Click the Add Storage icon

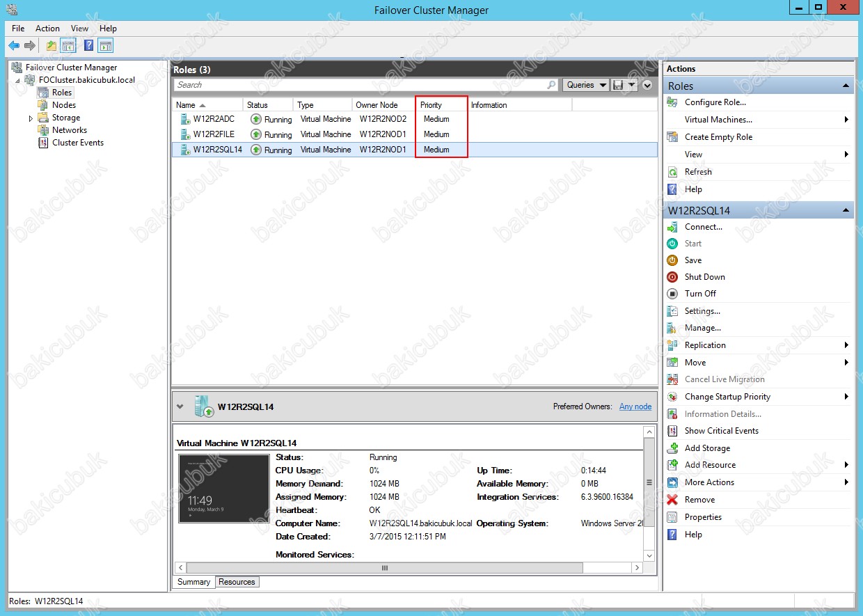click(x=672, y=448)
